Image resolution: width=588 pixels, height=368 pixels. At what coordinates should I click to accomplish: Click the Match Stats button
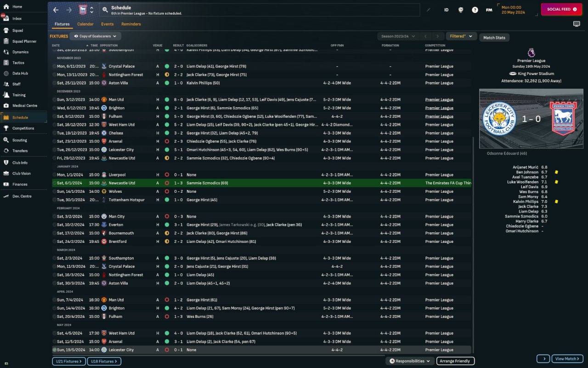tap(494, 38)
